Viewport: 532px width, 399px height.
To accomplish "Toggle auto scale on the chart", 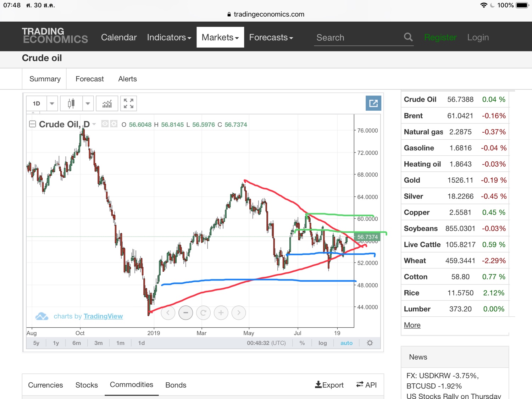I will (347, 343).
